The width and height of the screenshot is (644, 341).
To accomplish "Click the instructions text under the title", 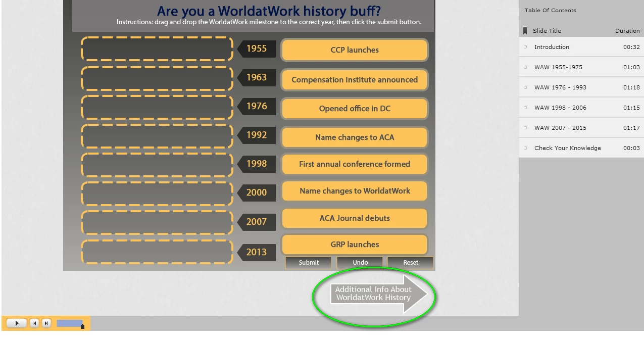I will tap(269, 22).
